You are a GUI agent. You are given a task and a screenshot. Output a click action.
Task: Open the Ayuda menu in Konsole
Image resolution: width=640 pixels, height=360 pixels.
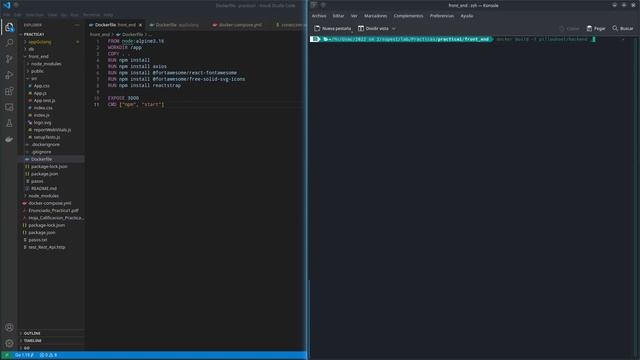(467, 16)
